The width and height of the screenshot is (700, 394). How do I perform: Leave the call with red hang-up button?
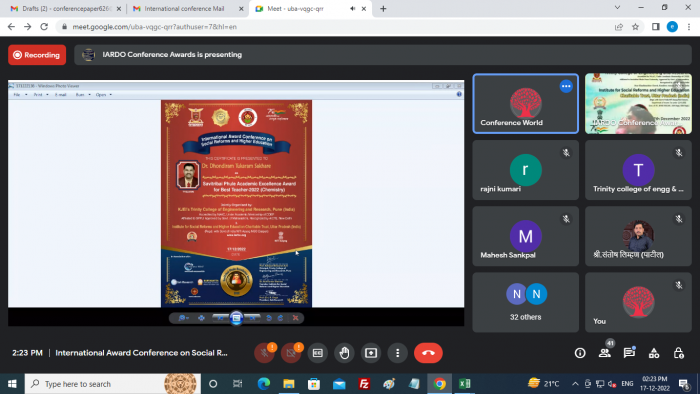coord(428,353)
